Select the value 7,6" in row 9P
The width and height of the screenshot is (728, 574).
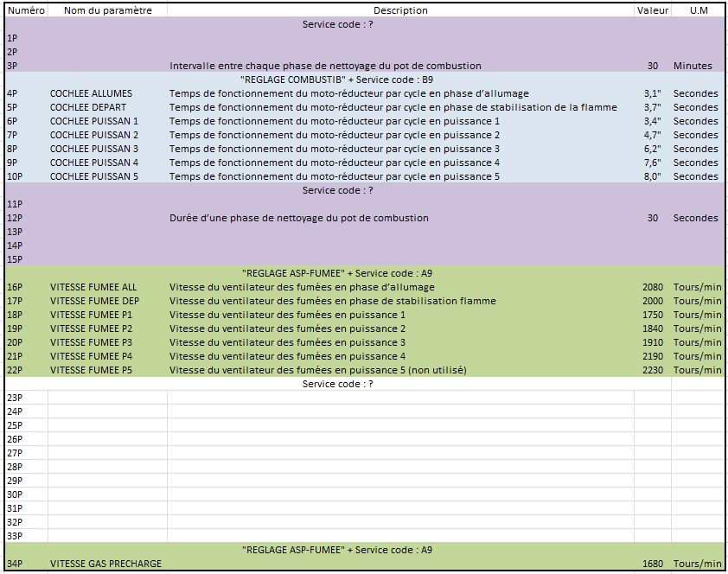pos(652,163)
